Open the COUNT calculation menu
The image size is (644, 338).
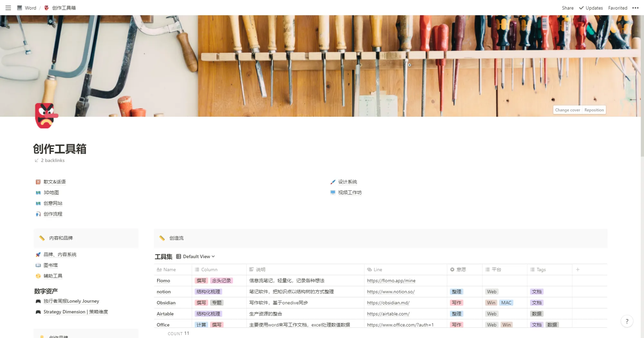178,333
